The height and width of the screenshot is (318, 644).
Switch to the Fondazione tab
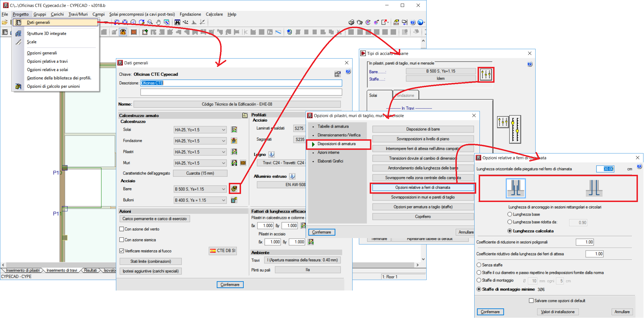pos(406,95)
